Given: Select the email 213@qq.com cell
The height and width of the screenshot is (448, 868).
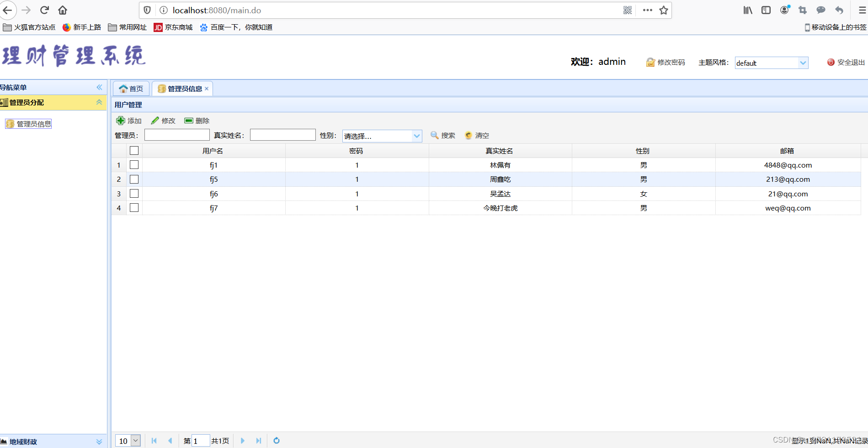Looking at the screenshot, I should coord(788,179).
